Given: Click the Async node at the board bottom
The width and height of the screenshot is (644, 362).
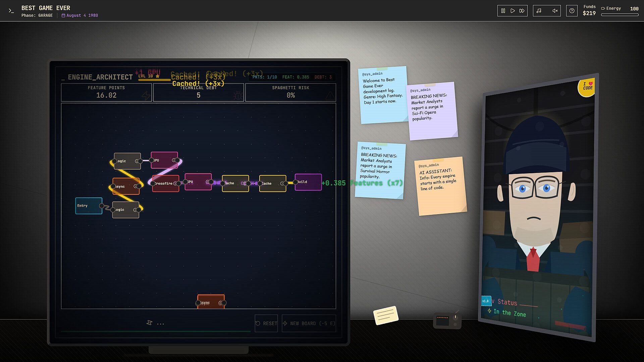Looking at the screenshot, I should tap(211, 302).
